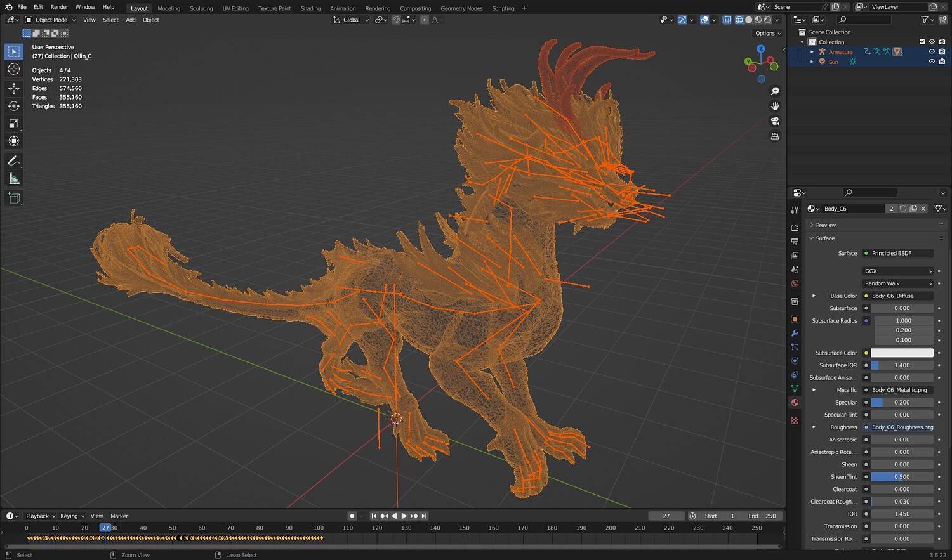Hide the Sun object with its eye icon

932,62
